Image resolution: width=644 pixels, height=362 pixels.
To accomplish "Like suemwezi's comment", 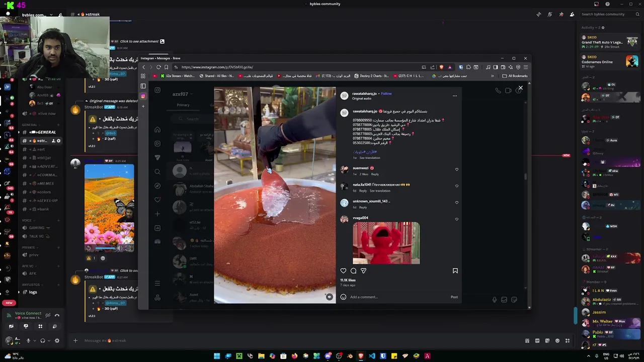I will click(457, 169).
